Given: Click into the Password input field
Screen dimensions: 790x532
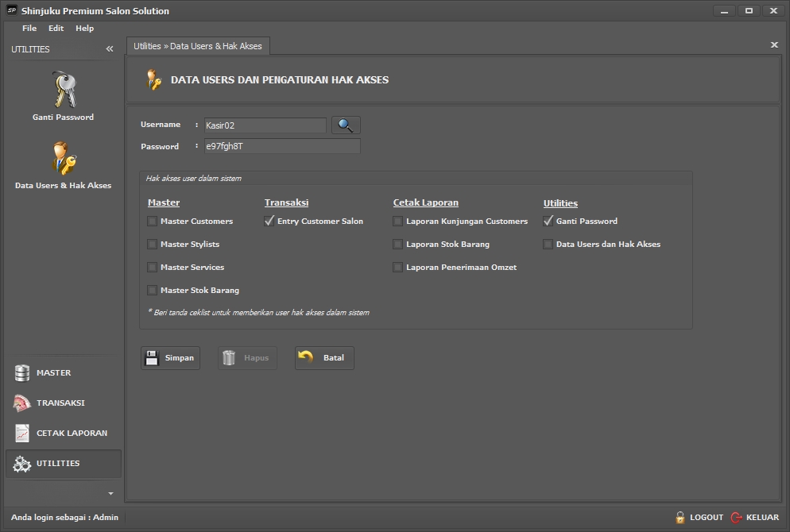Looking at the screenshot, I should [281, 147].
